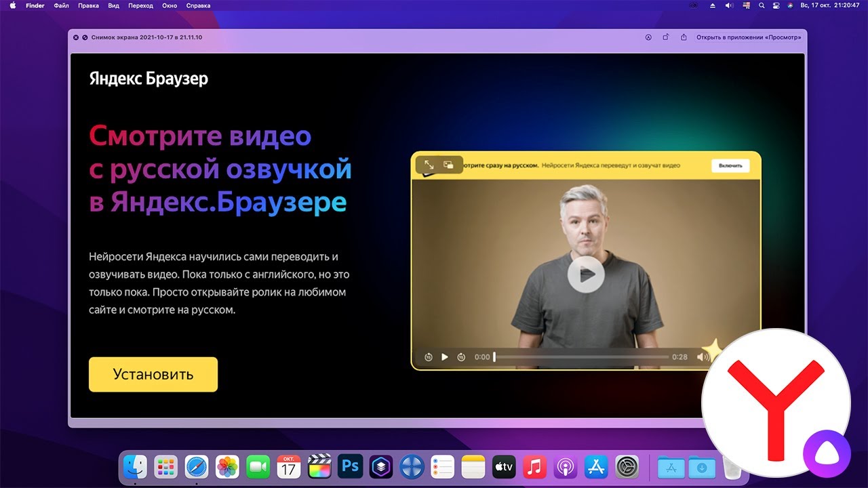The height and width of the screenshot is (488, 868).
Task: Click the markup icon in the screenshot preview toolbar
Action: pyautogui.click(x=648, y=37)
